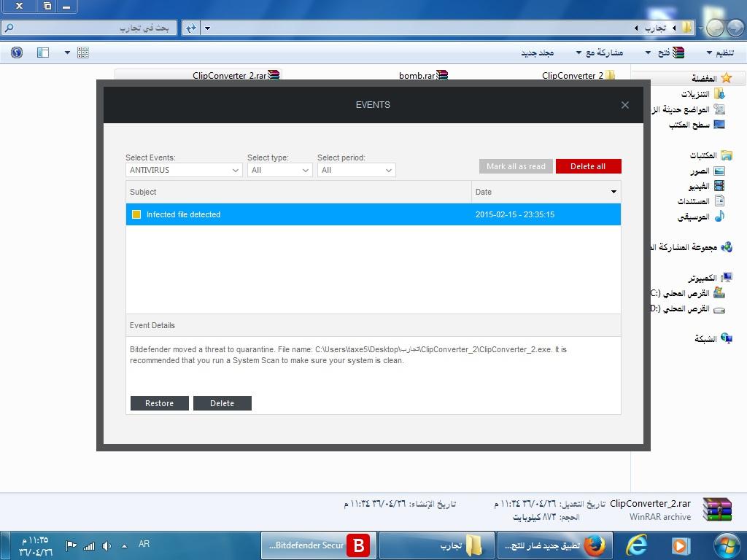Click the Explorer search field

(x=90, y=28)
